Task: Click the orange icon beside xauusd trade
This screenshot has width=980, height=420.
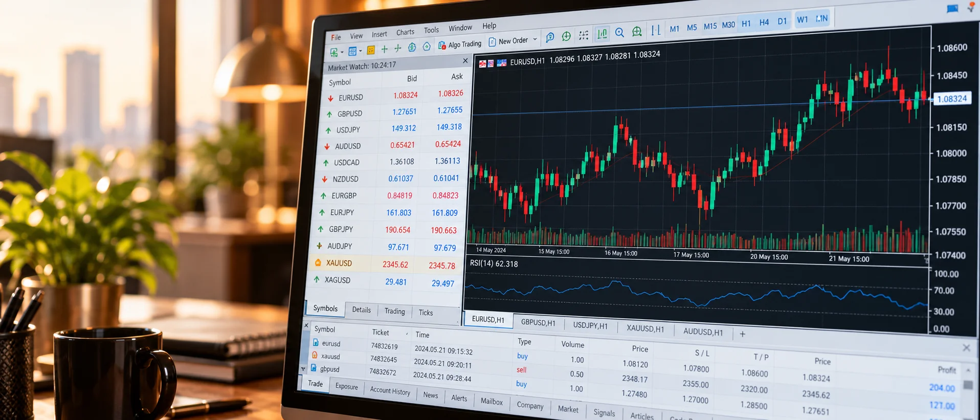Action: [x=315, y=355]
